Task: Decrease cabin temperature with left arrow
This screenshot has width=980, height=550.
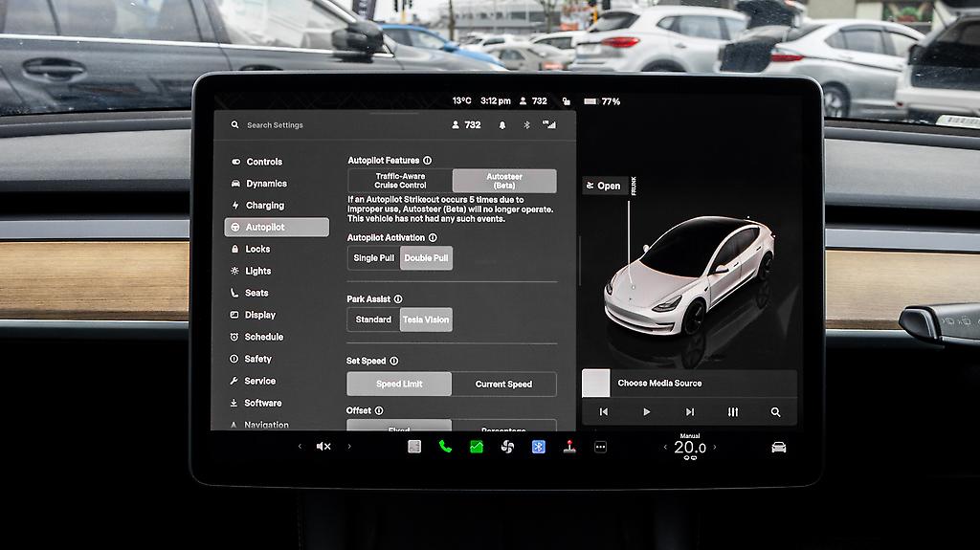Action: coord(665,447)
